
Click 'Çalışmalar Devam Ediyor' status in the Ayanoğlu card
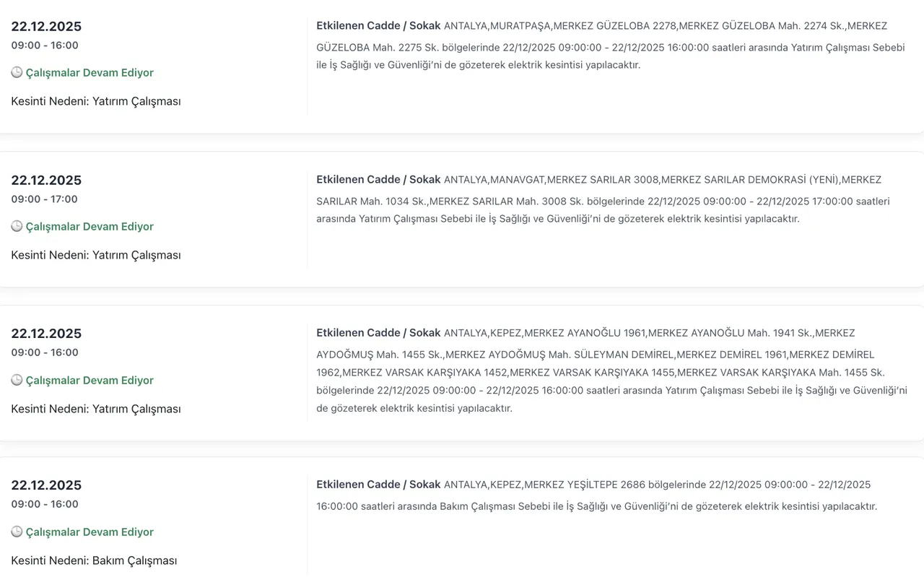click(x=90, y=381)
